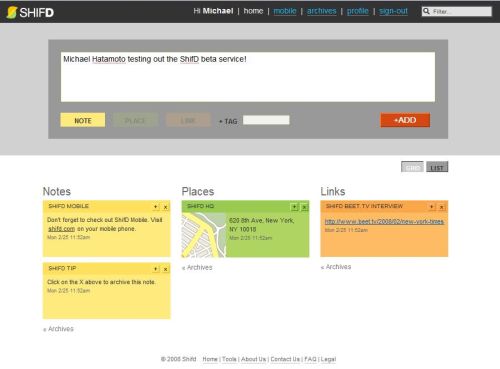Viewport: 500px width, 369px height.
Task: Click the SHIFD MOBILE note title
Action: pos(68,206)
